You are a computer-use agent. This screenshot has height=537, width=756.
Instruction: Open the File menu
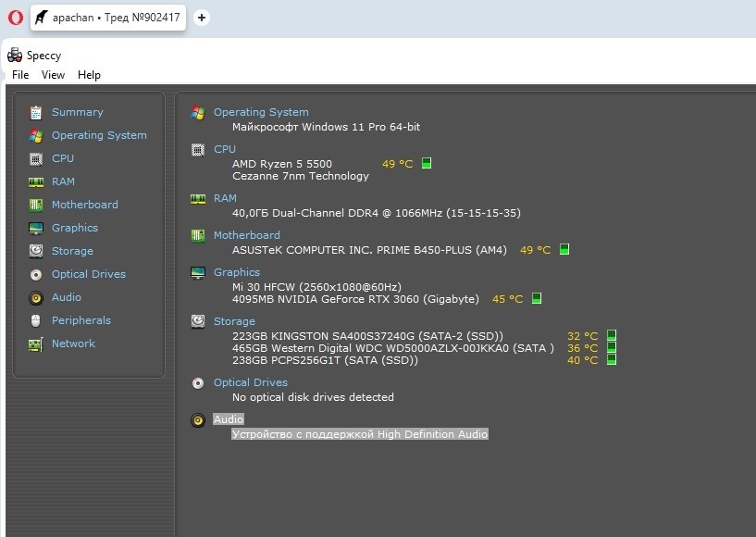(x=20, y=75)
